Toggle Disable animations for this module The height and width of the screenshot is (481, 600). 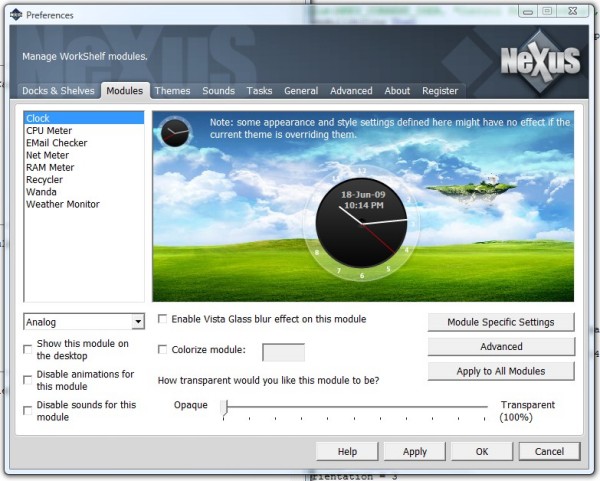[x=28, y=380]
